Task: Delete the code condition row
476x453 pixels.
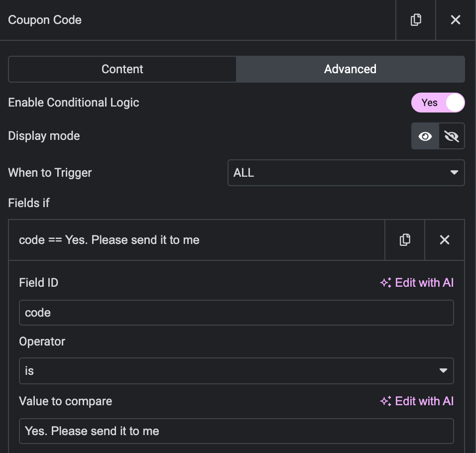Action: (x=445, y=240)
